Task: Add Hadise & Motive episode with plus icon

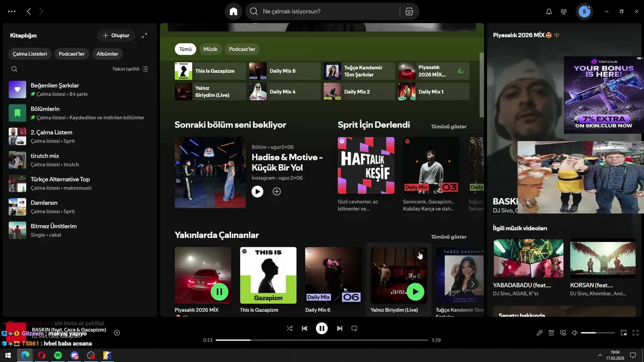Action: (x=277, y=192)
